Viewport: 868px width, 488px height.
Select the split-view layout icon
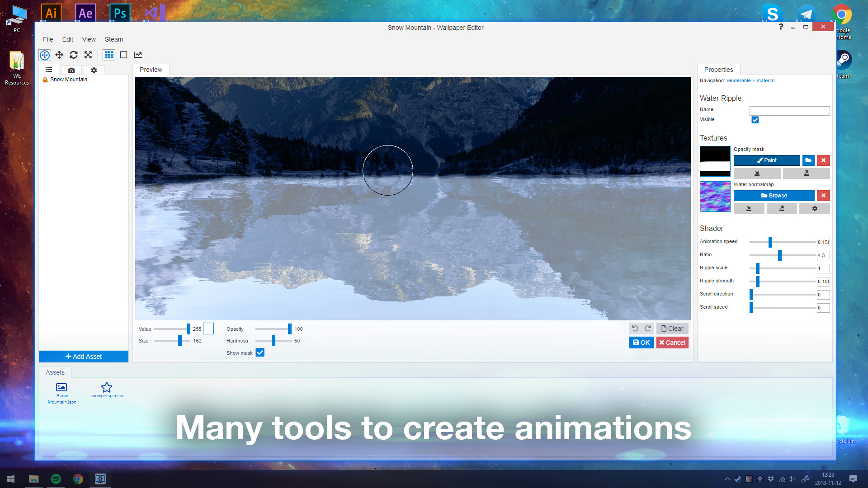pyautogui.click(x=123, y=55)
